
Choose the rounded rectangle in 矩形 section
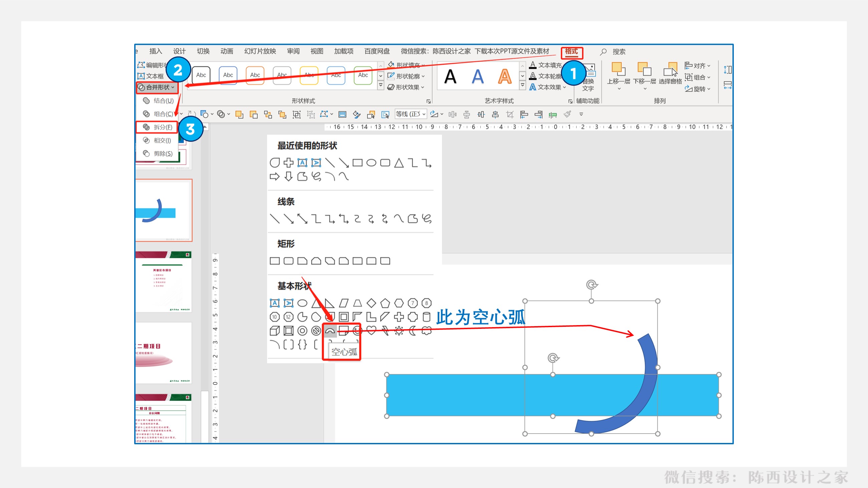click(x=288, y=261)
